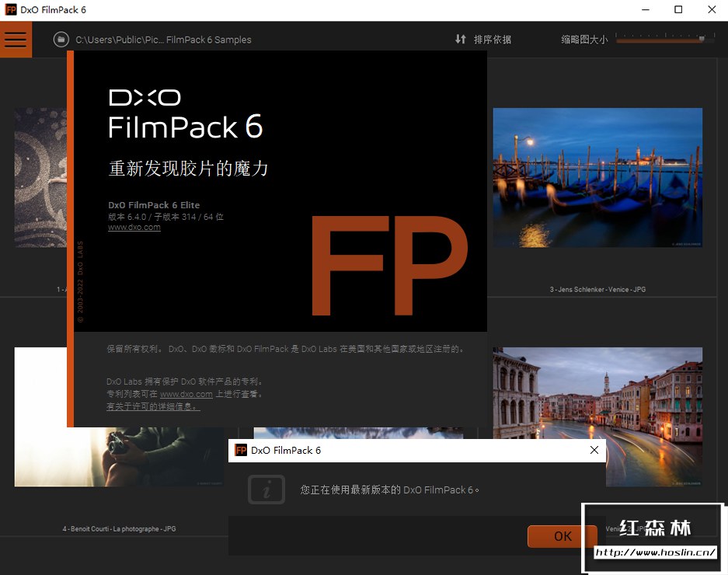The width and height of the screenshot is (728, 575).
Task: Click the large FP logo on splash
Action: (x=389, y=266)
